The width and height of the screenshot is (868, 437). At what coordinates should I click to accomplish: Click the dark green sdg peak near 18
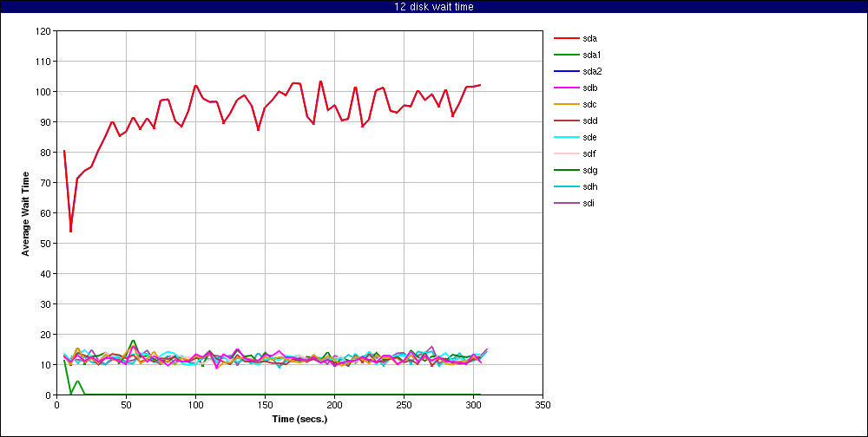133,341
